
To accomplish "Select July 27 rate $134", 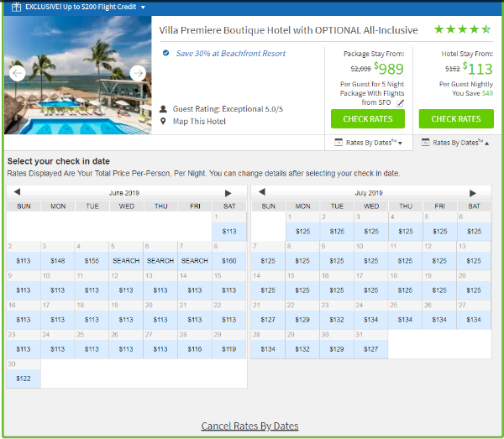I will [474, 320].
